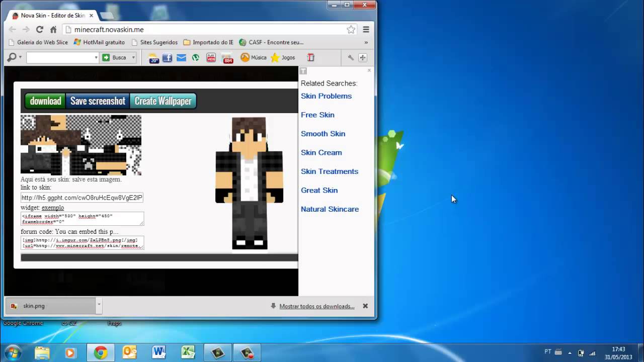This screenshot has height=362, width=644.
Task: Open HotMail gratuito bookmark
Action: (x=99, y=43)
